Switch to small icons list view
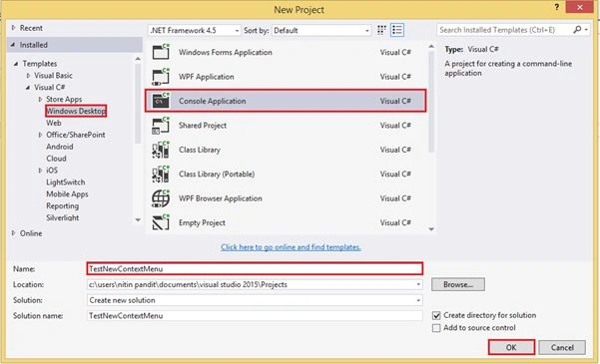The height and width of the screenshot is (364, 600). click(x=397, y=30)
